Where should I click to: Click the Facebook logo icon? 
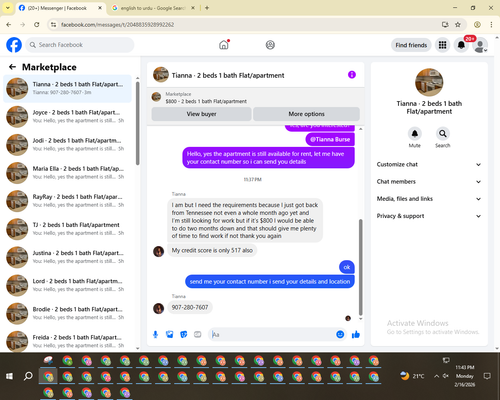(14, 45)
